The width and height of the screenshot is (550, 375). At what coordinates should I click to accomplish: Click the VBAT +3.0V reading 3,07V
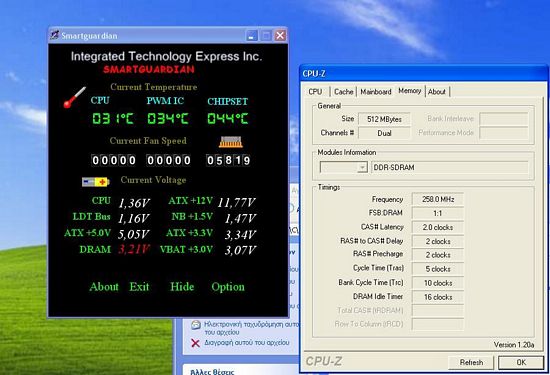click(241, 250)
